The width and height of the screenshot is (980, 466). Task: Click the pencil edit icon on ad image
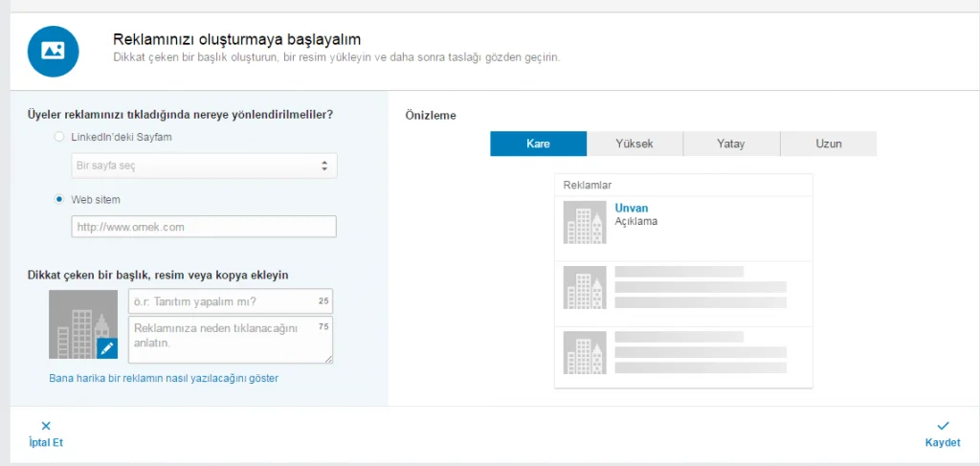(x=106, y=348)
